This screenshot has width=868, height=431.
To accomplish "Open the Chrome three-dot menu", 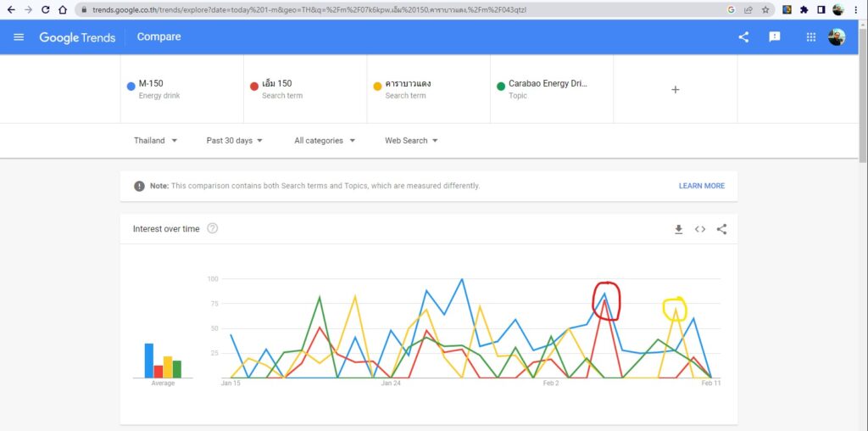I will [856, 9].
